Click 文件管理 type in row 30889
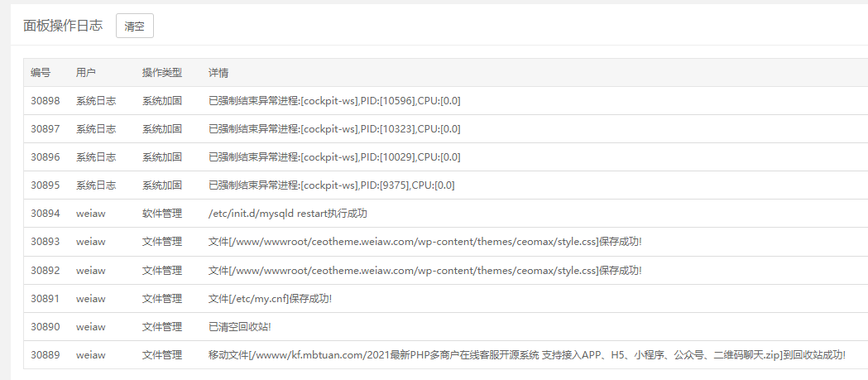Screen dimensions: 868x380 point(162,355)
